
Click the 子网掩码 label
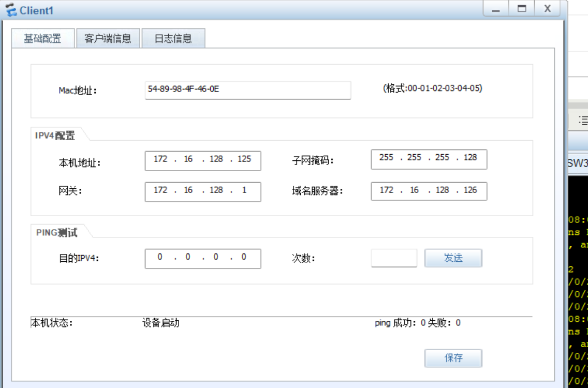pyautogui.click(x=313, y=160)
